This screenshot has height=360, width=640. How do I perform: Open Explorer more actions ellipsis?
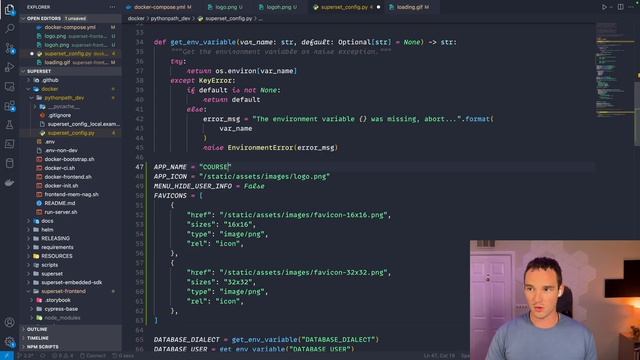point(112,7)
